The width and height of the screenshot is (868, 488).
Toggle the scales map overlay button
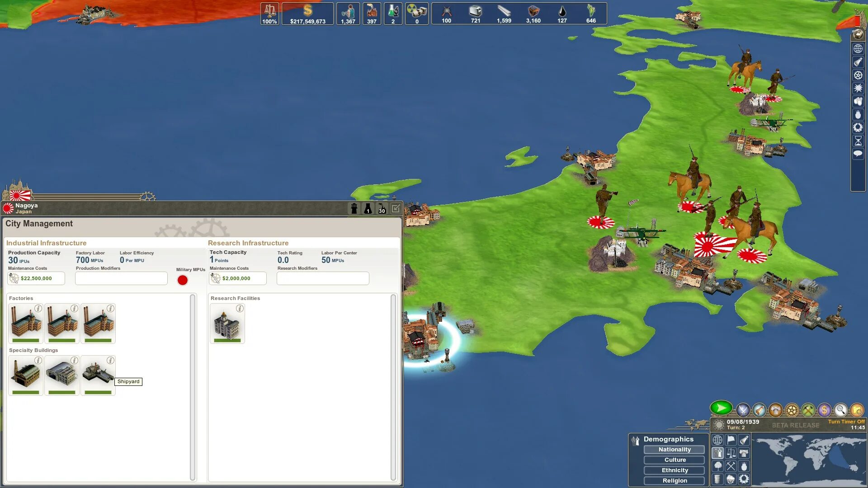(731, 453)
